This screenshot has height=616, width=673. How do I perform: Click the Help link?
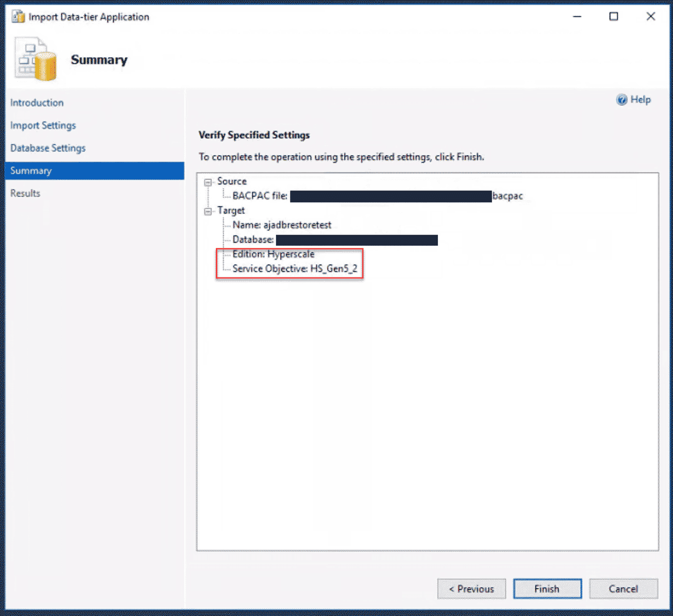(639, 100)
